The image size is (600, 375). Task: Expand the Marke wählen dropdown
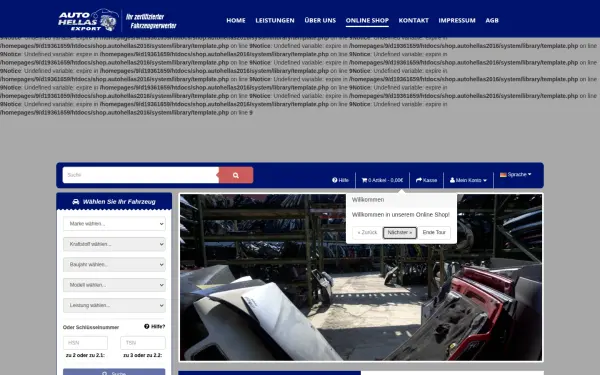click(114, 224)
